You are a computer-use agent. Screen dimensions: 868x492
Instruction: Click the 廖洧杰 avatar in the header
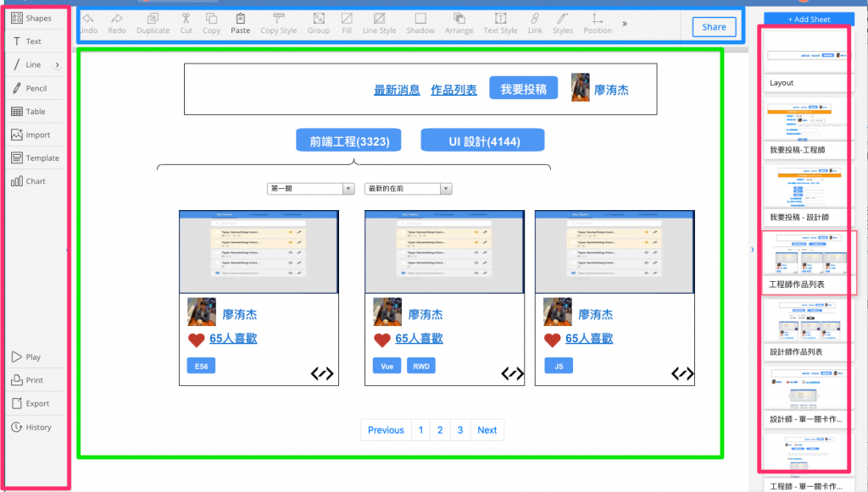click(x=580, y=87)
